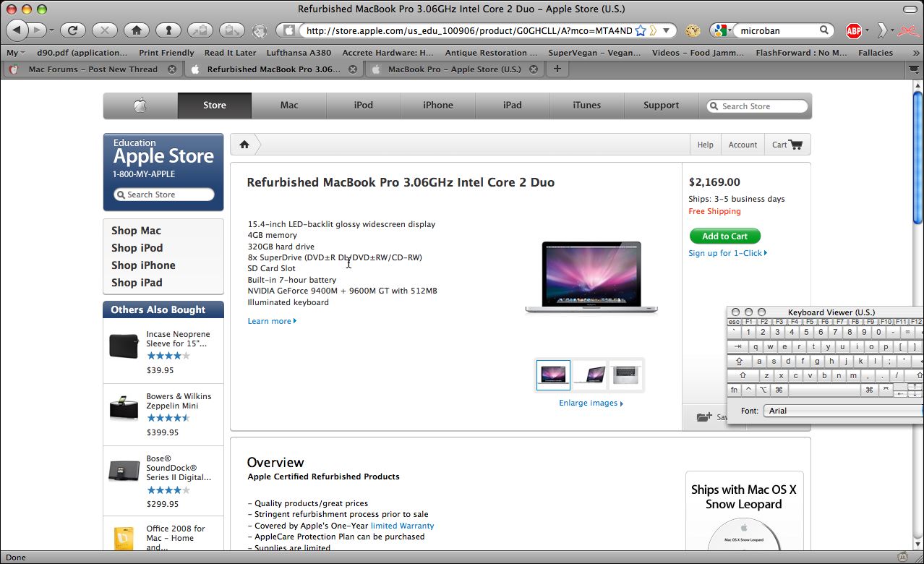Open the iTunes section in Apple navigation
Viewport: 924px width, 564px height.
[587, 106]
